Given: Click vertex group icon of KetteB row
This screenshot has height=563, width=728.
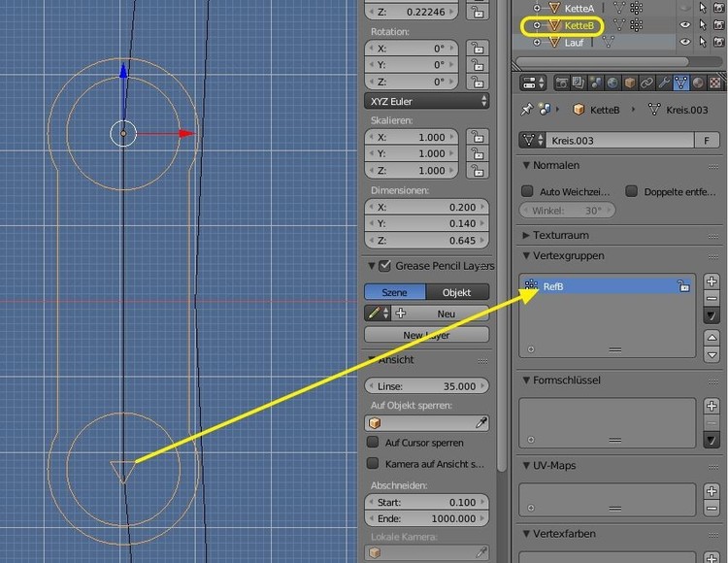Looking at the screenshot, I should coord(637,25).
